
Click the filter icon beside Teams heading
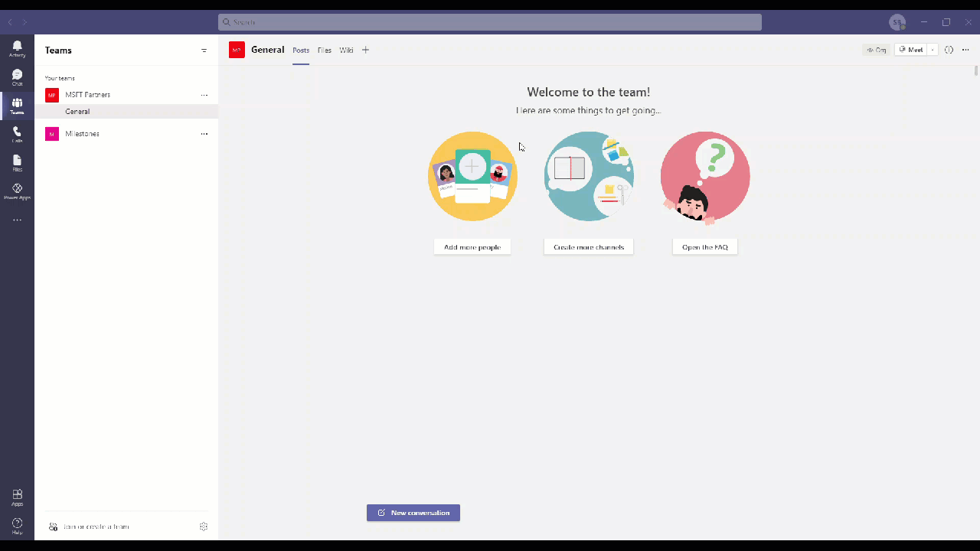pyautogui.click(x=204, y=51)
